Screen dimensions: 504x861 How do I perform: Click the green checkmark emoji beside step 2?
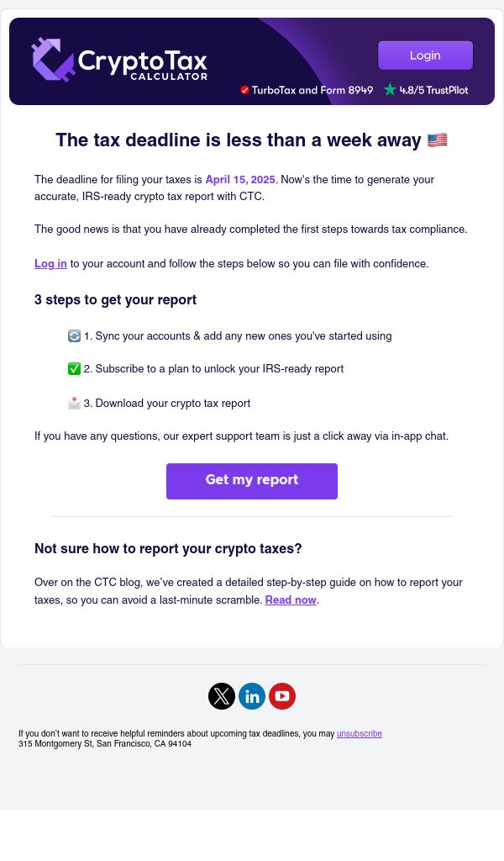click(x=74, y=369)
